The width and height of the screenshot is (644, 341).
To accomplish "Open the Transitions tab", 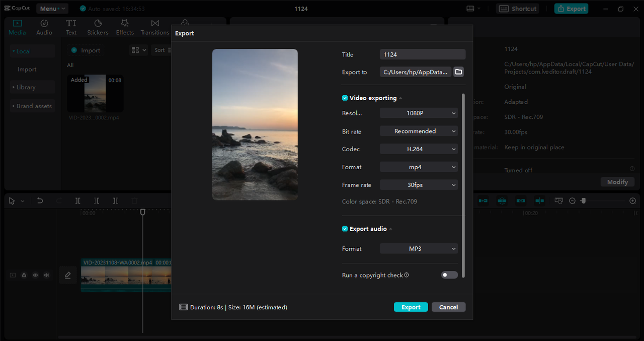I will tap(155, 28).
